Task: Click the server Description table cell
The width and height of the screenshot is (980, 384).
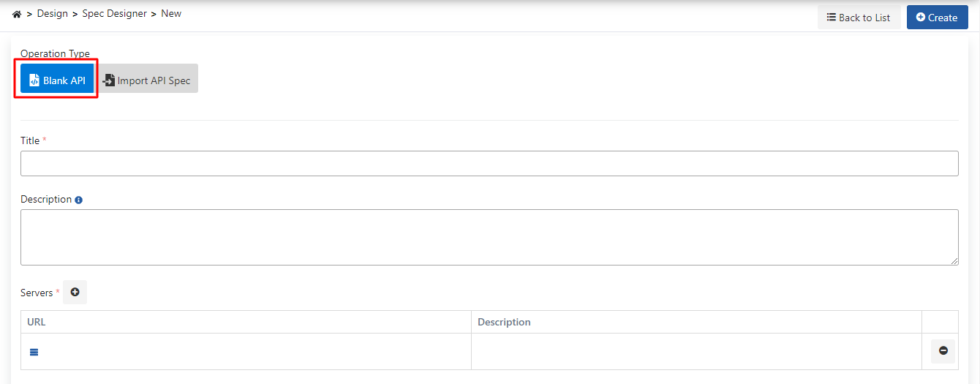Action: coord(696,352)
